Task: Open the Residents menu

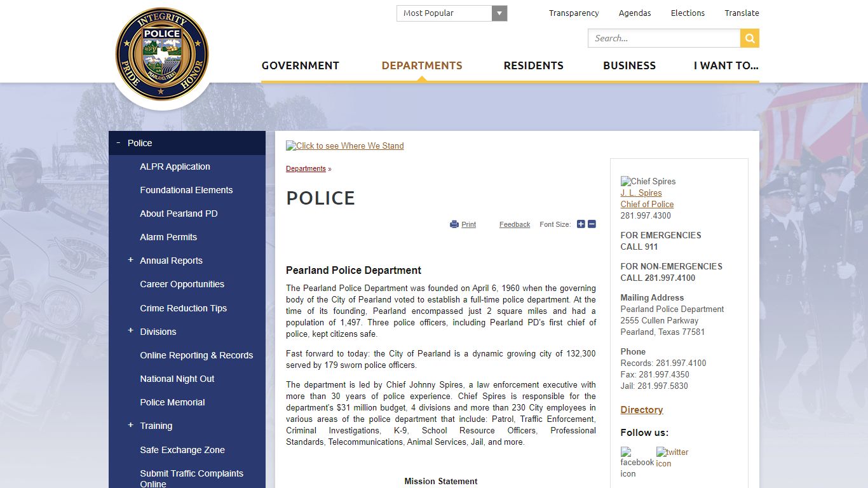Action: 534,65
